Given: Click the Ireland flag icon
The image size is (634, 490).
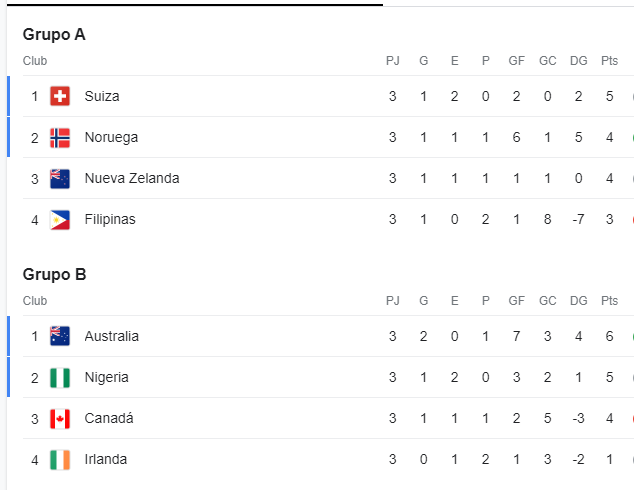Looking at the screenshot, I should click(60, 459).
